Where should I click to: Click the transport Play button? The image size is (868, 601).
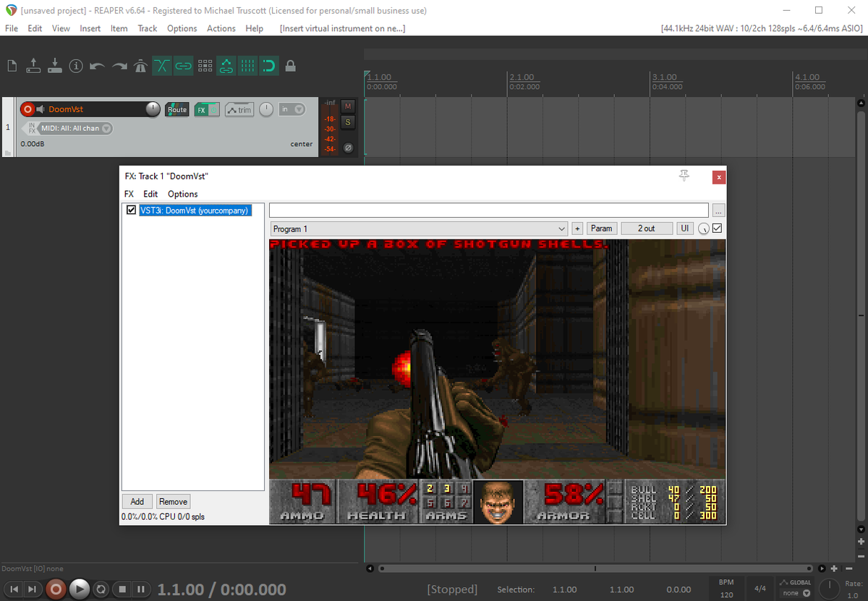pos(80,589)
